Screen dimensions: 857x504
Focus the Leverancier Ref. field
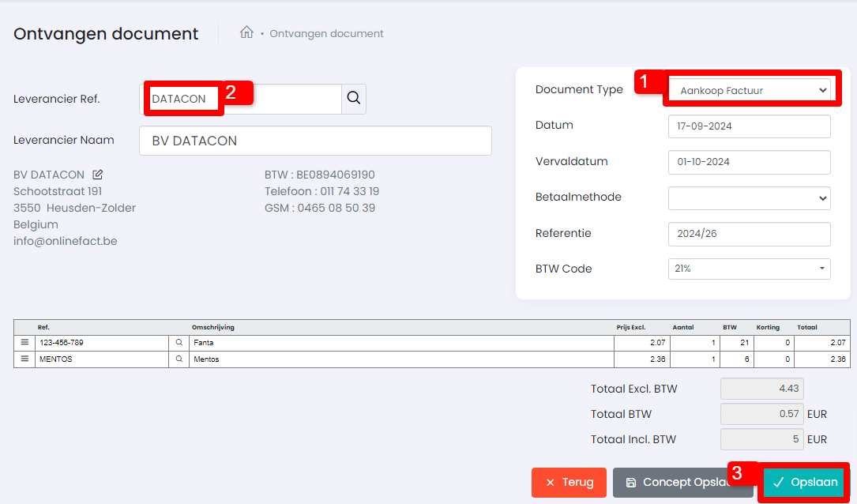pyautogui.click(x=240, y=99)
